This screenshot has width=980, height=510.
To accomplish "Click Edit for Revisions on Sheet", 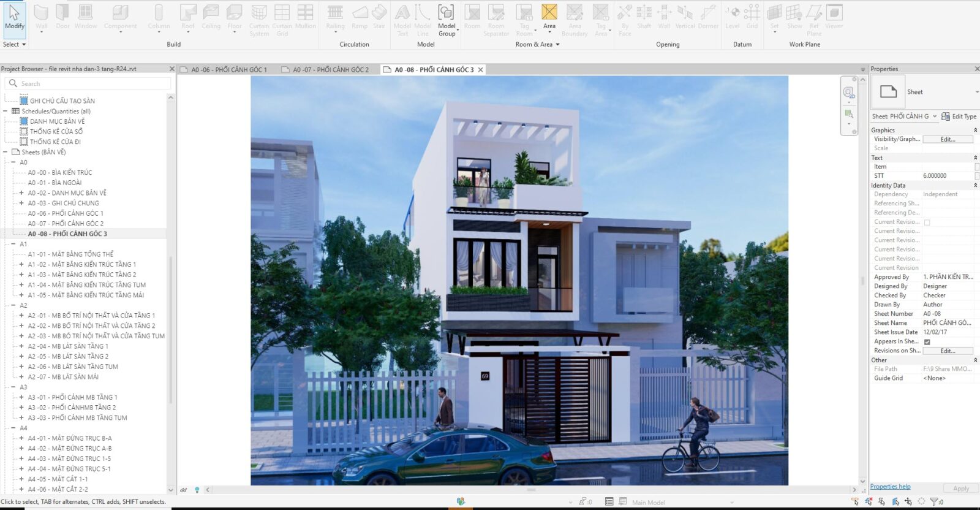I will (948, 351).
